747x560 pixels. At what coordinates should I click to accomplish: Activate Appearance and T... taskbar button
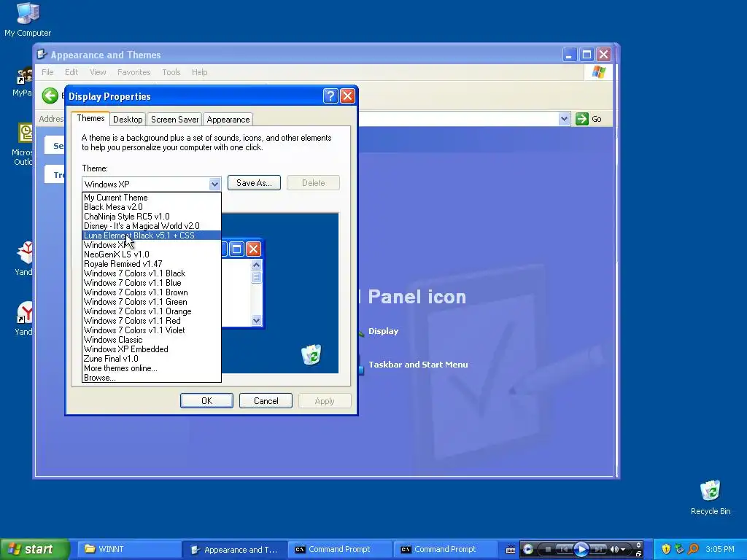(235, 550)
